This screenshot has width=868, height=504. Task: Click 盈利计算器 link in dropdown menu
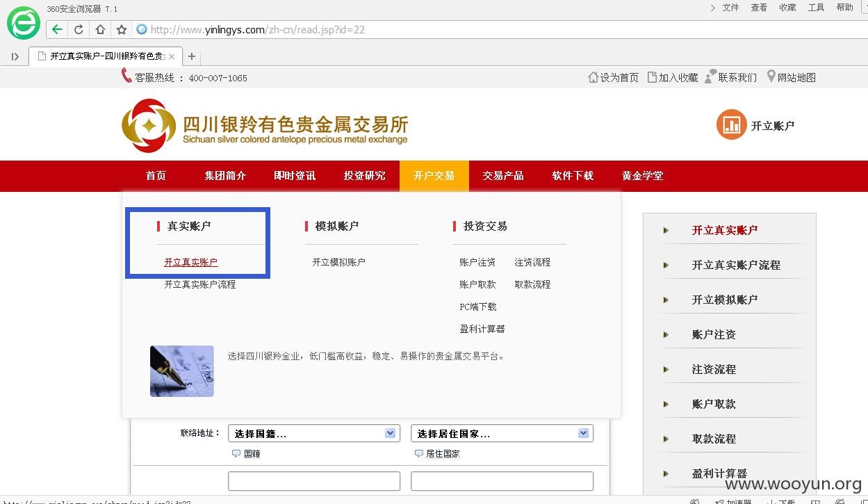tap(482, 329)
